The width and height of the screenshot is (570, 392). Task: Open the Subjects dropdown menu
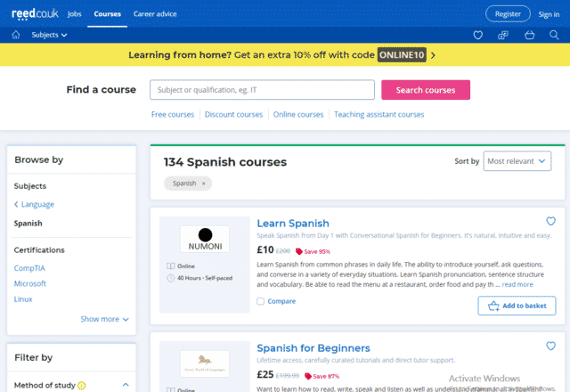click(49, 35)
